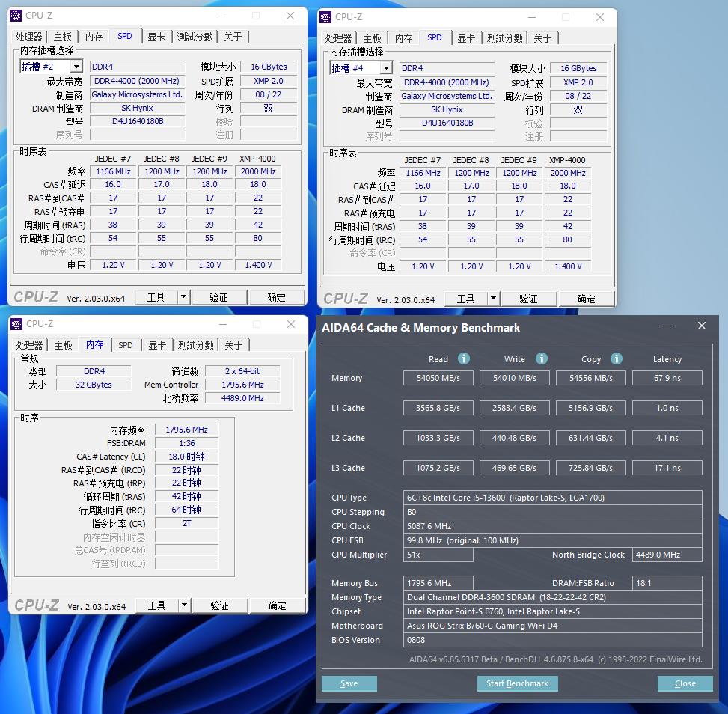
Task: Click the CPU-Z logo icon of the slot #4 window
Action: point(327,16)
